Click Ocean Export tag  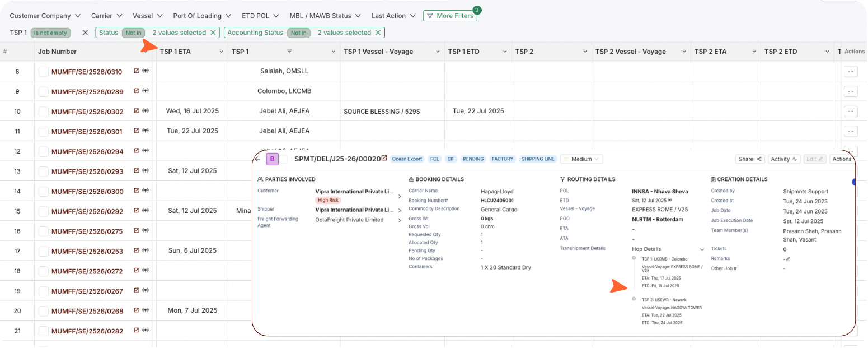tap(407, 159)
